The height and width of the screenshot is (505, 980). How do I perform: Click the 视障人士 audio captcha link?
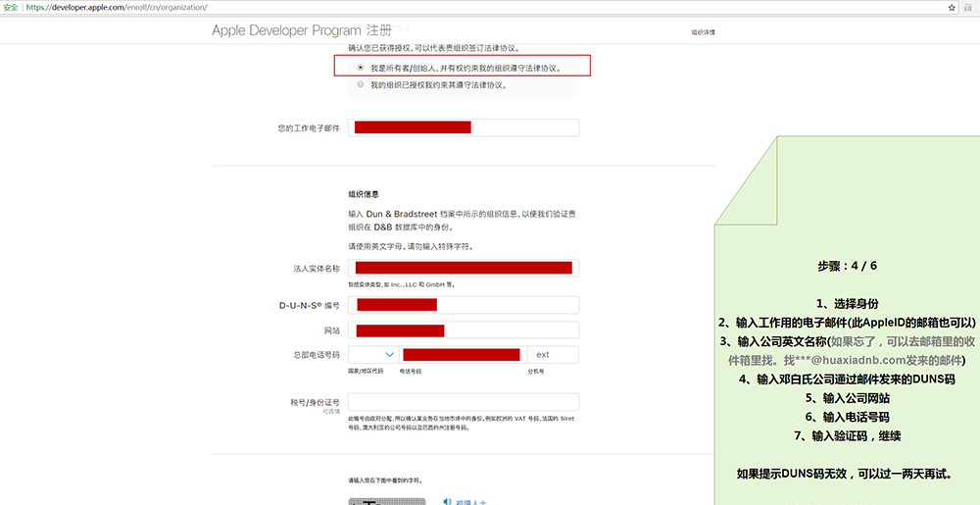click(470, 501)
